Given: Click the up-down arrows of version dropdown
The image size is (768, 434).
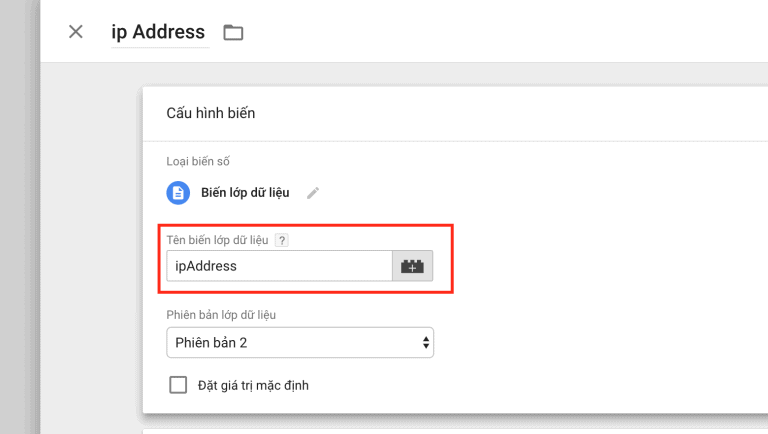Looking at the screenshot, I should [426, 342].
